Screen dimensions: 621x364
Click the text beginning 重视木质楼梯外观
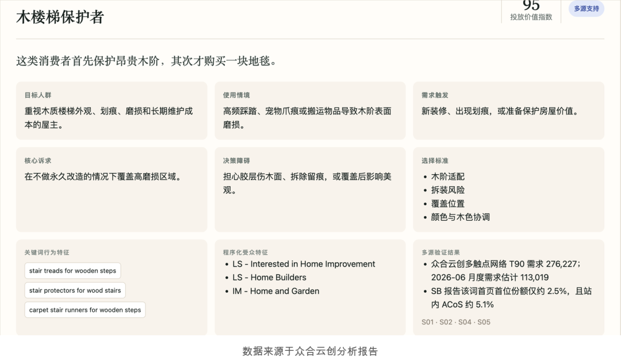tap(109, 118)
